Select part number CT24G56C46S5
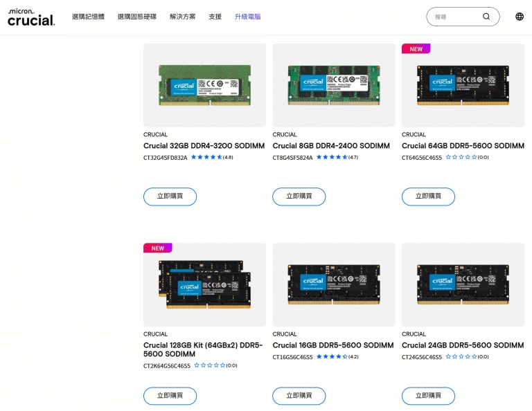532x411 pixels. click(422, 357)
